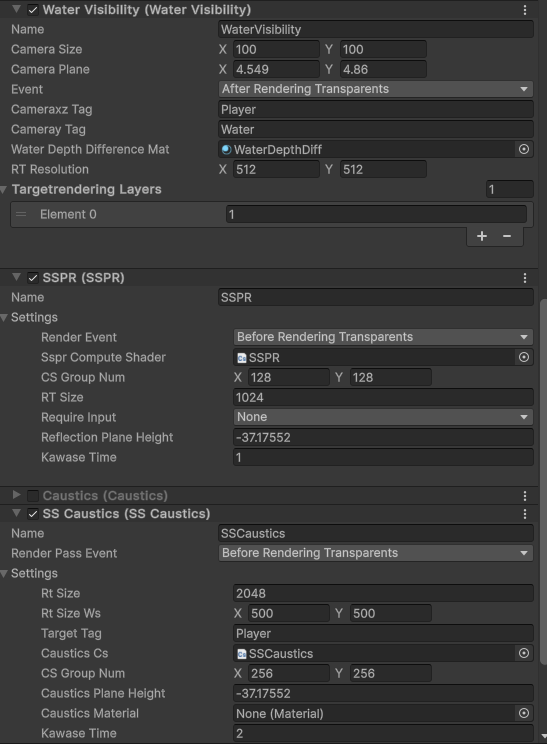Click the Reflection Plane Height field
This screenshot has height=744, width=547.
coord(383,437)
